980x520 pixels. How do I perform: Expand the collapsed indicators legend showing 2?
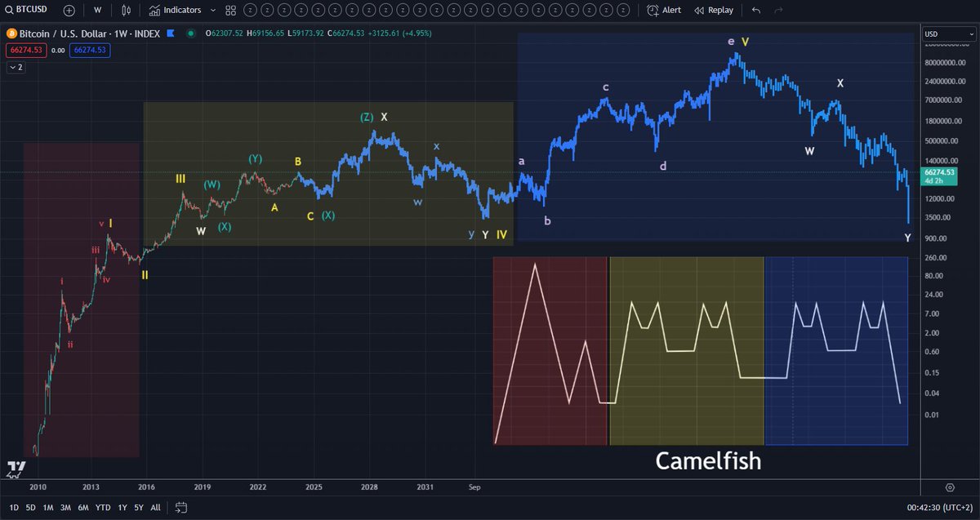16,67
